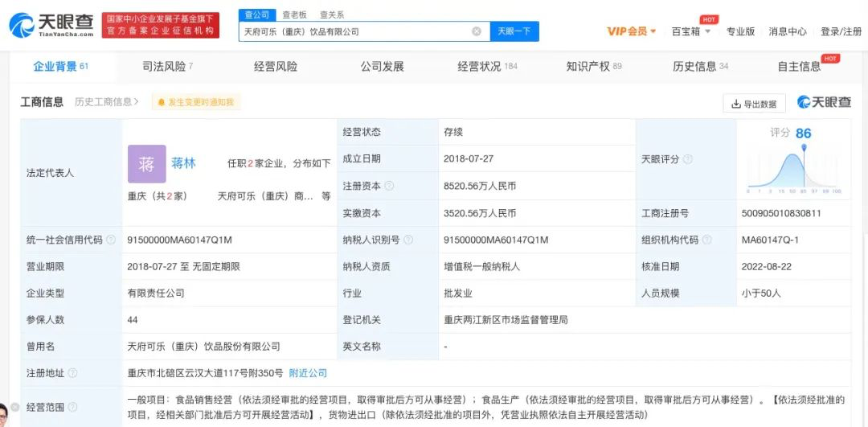Click 发生变更时通知我 bell button

click(196, 102)
